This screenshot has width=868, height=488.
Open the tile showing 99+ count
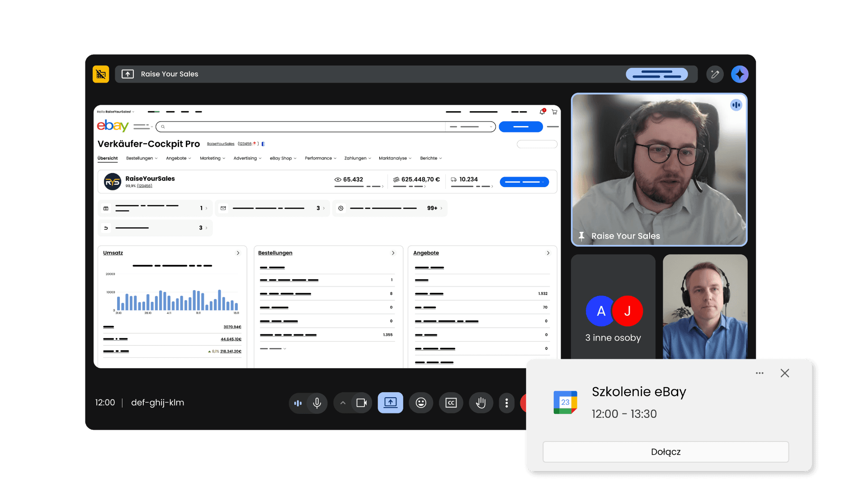click(x=390, y=208)
